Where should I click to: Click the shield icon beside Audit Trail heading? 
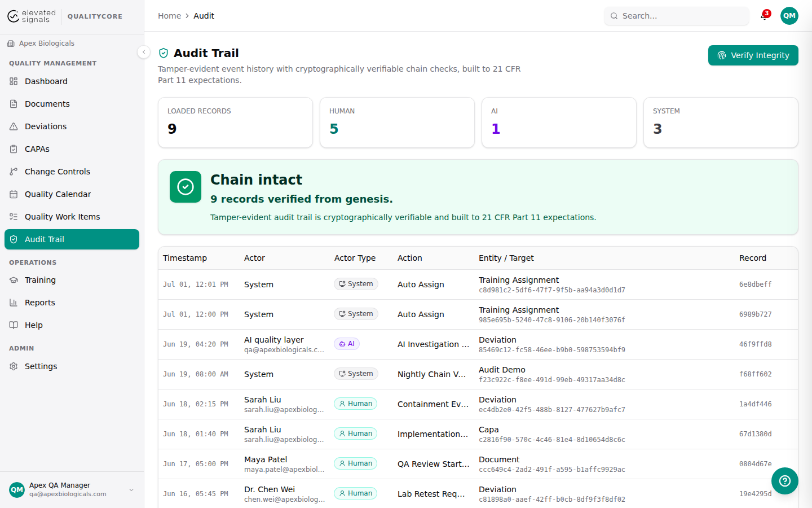[x=164, y=53]
